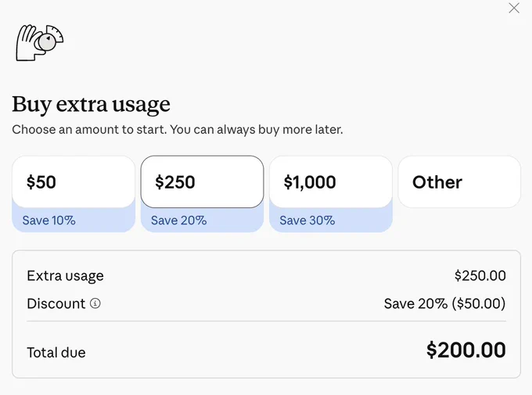Select the $50 amount option

(x=74, y=182)
